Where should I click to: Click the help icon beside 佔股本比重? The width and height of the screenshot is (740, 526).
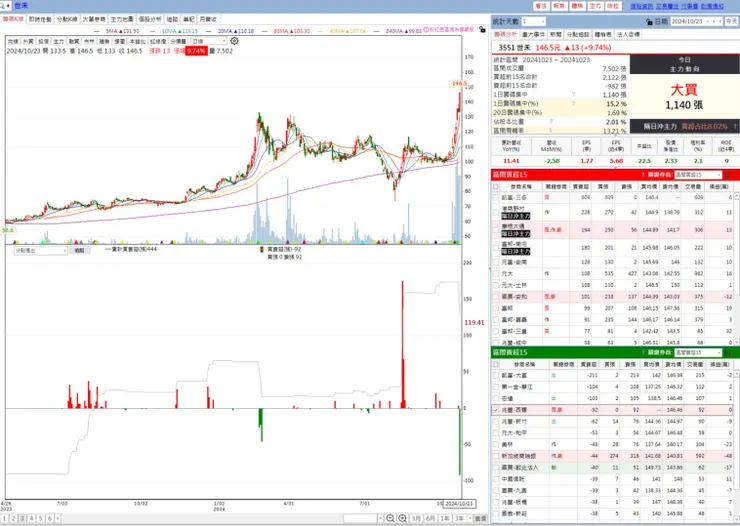(x=551, y=122)
